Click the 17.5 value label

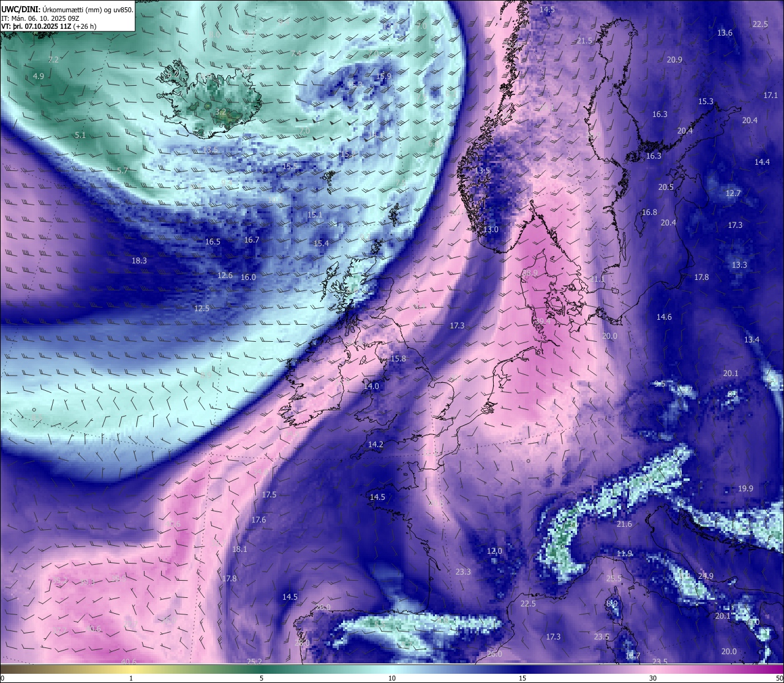coord(269,494)
